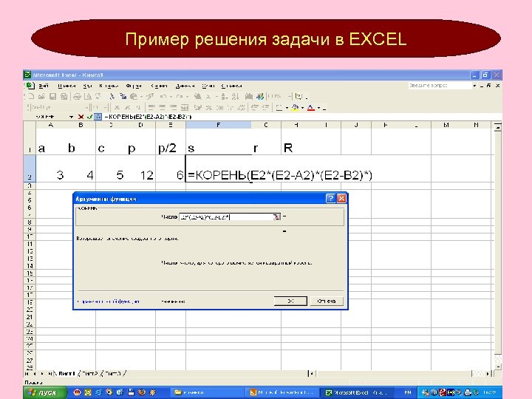Confirm formula with green check mark
The width and height of the screenshot is (532, 399).
click(x=90, y=117)
